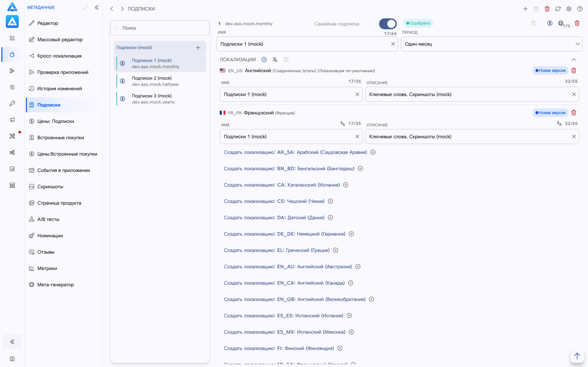Click the Новая версия badge for EN_US
Viewport: 588px width, 367px height.
550,71
